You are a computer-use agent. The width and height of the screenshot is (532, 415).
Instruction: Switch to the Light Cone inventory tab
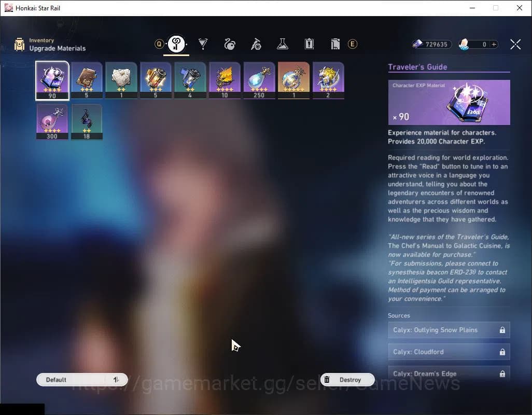tap(203, 44)
